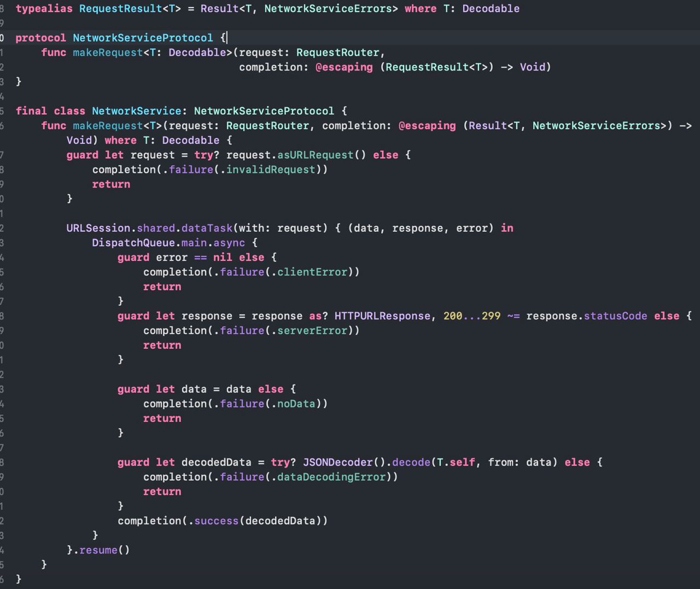This screenshot has height=589, width=700.
Task: Click the protocol NetworkServiceProtocol declaration name
Action: coord(143,38)
